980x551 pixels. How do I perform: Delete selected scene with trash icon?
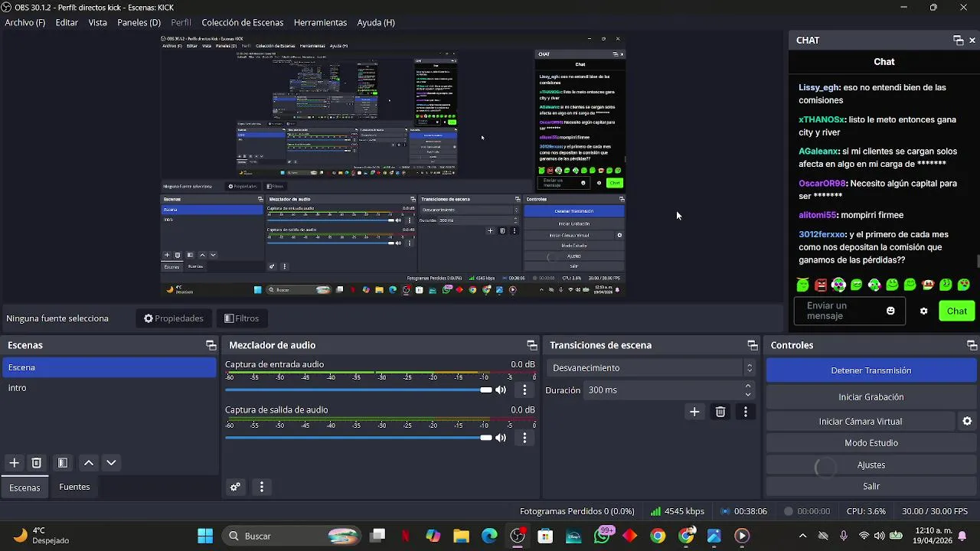tap(36, 463)
